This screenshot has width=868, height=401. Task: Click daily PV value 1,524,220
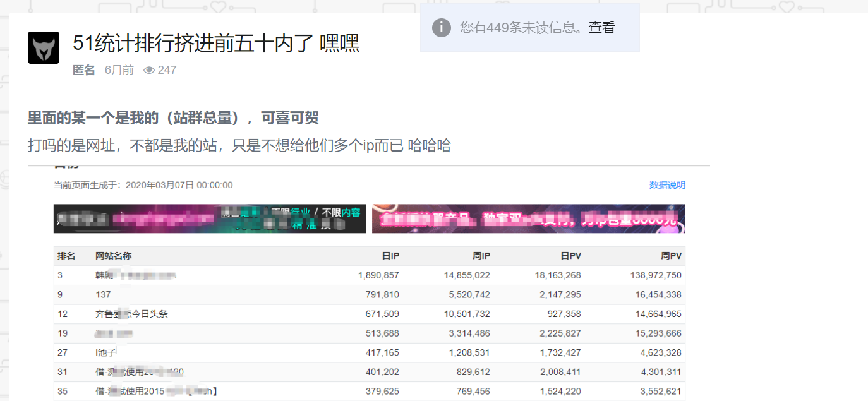(x=560, y=391)
